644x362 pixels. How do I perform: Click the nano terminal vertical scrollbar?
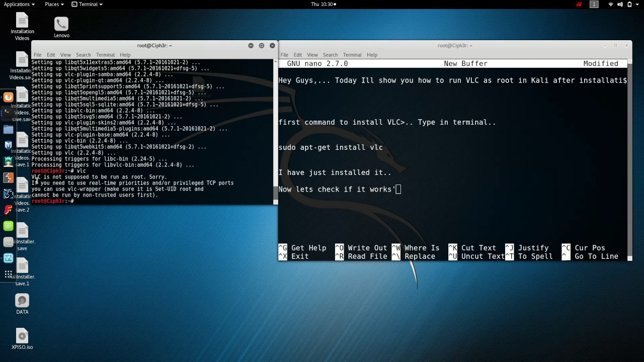pos(630,160)
